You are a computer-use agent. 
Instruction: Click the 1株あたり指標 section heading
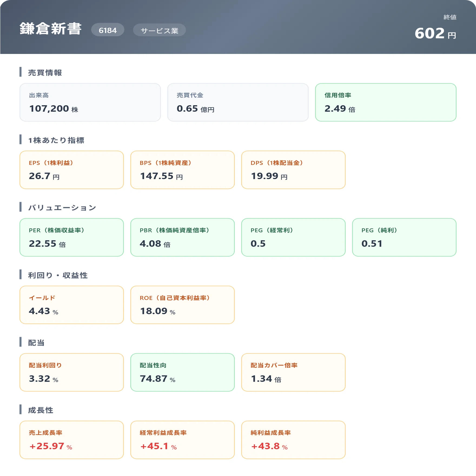[56, 140]
